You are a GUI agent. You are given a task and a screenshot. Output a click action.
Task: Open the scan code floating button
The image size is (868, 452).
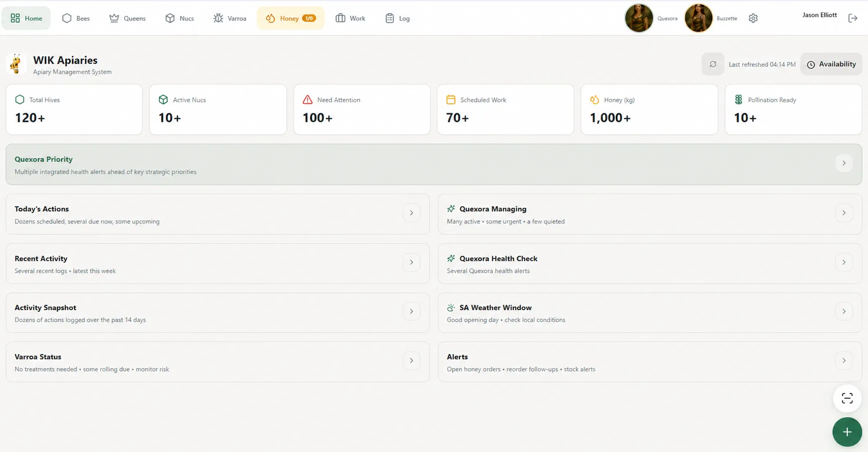tap(847, 398)
